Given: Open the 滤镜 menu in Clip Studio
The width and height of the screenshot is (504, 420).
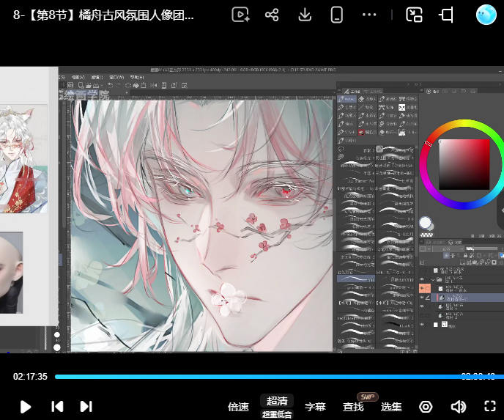Looking at the screenshot, I should pos(97,77).
